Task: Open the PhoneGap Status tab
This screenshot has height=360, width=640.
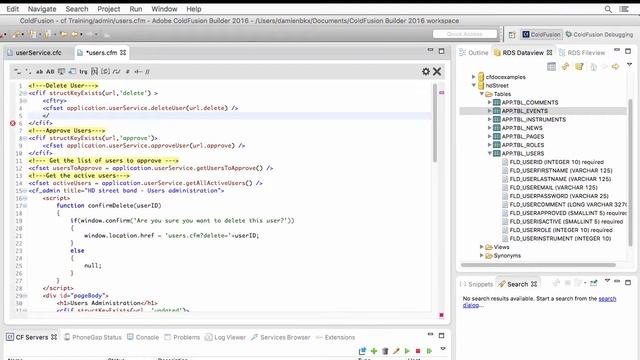Action: [x=93, y=337]
